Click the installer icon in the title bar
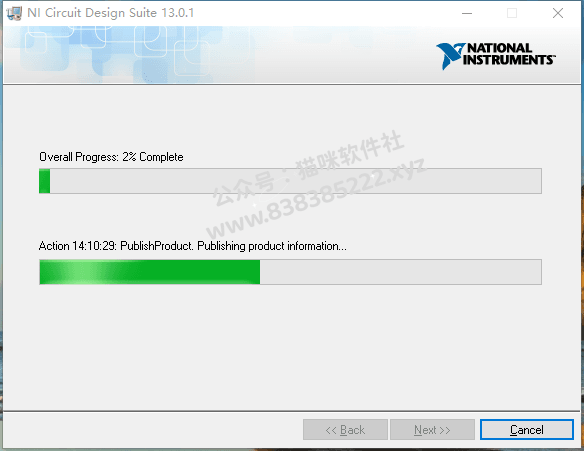 click(x=14, y=13)
